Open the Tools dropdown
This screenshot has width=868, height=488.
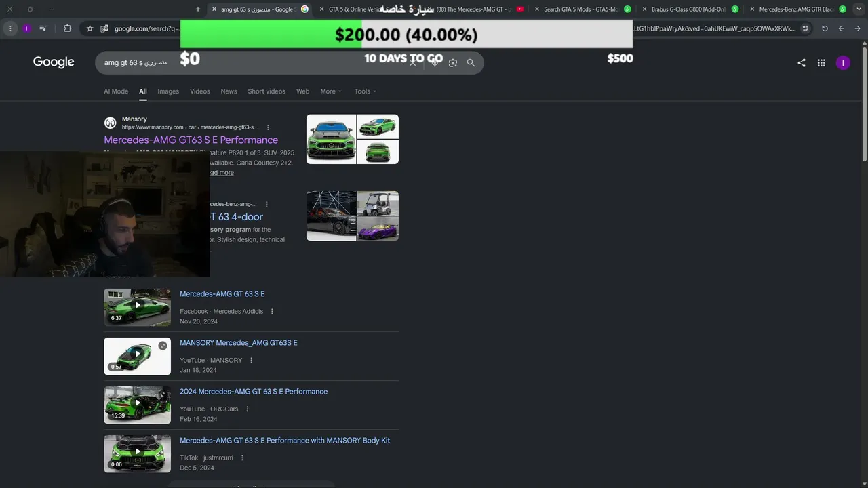point(365,91)
